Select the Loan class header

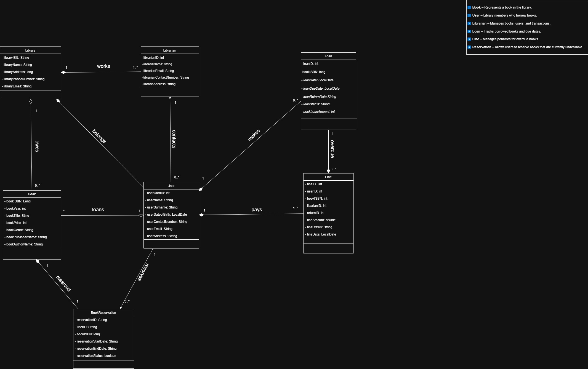point(328,56)
